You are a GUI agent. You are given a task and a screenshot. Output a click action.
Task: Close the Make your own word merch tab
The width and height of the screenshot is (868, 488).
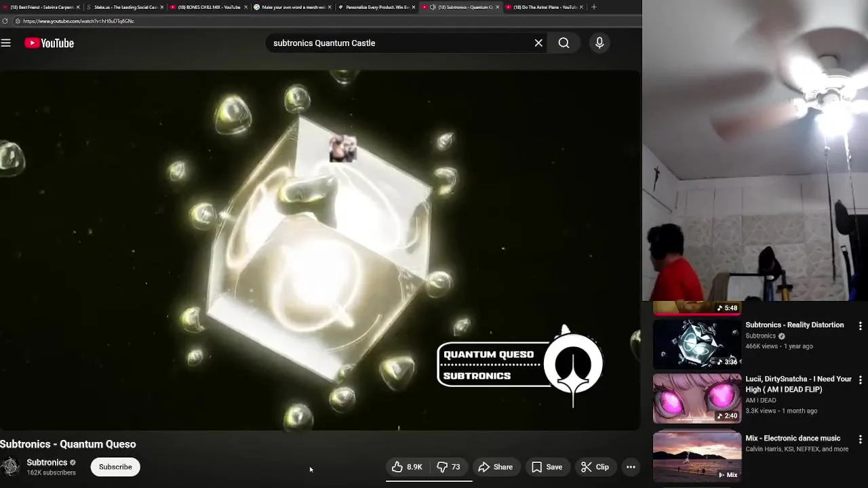[x=330, y=7]
